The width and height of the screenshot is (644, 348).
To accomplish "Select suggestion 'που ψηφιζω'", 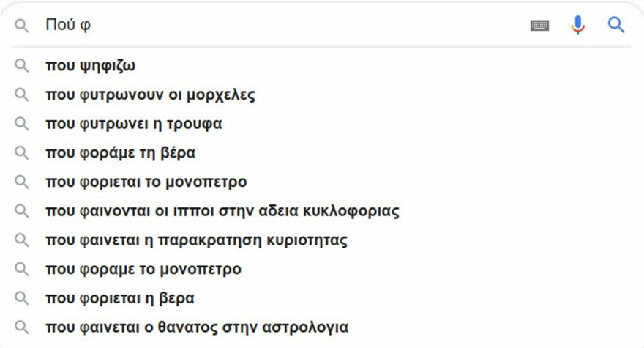I will (x=90, y=66).
